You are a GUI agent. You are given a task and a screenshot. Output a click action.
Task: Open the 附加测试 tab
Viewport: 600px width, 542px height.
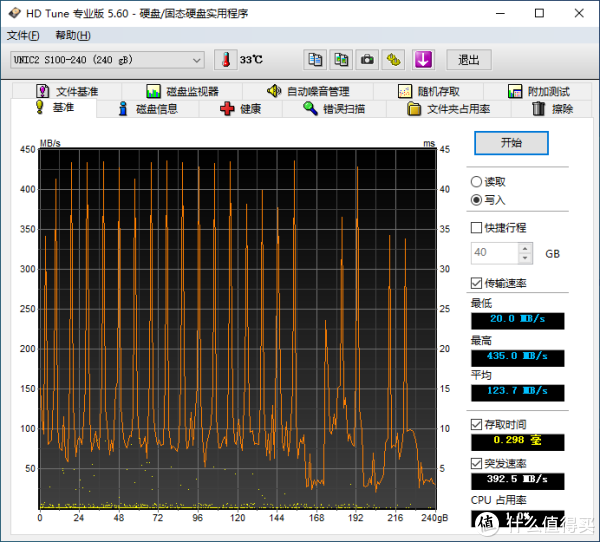pyautogui.click(x=538, y=91)
